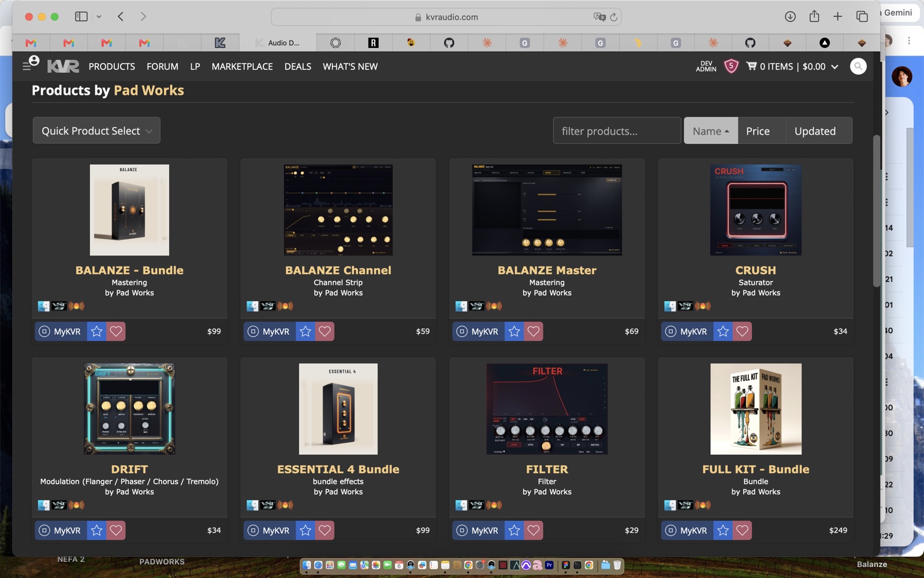Open Safari sidebar options chevron
This screenshot has height=578, width=924.
coord(99,17)
